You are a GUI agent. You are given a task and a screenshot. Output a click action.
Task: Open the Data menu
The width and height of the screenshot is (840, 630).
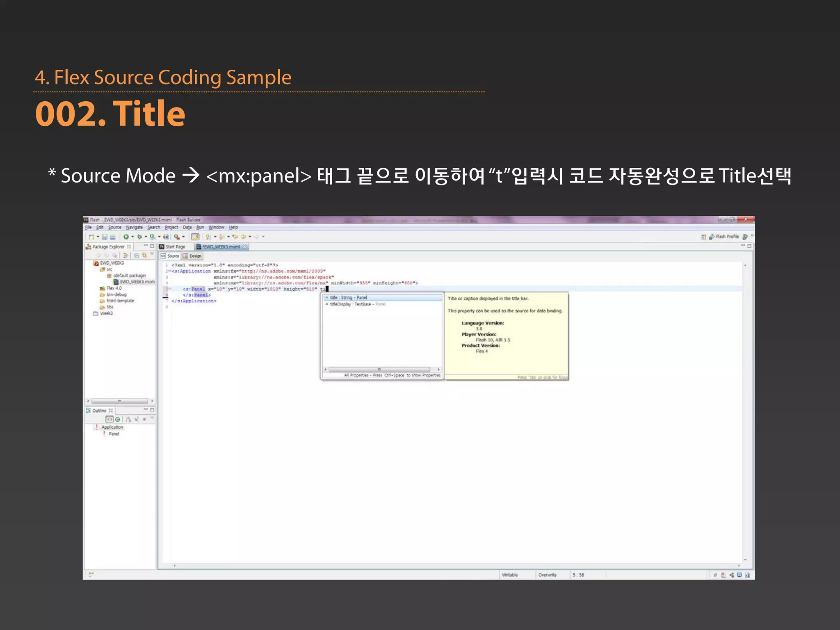coord(187,227)
